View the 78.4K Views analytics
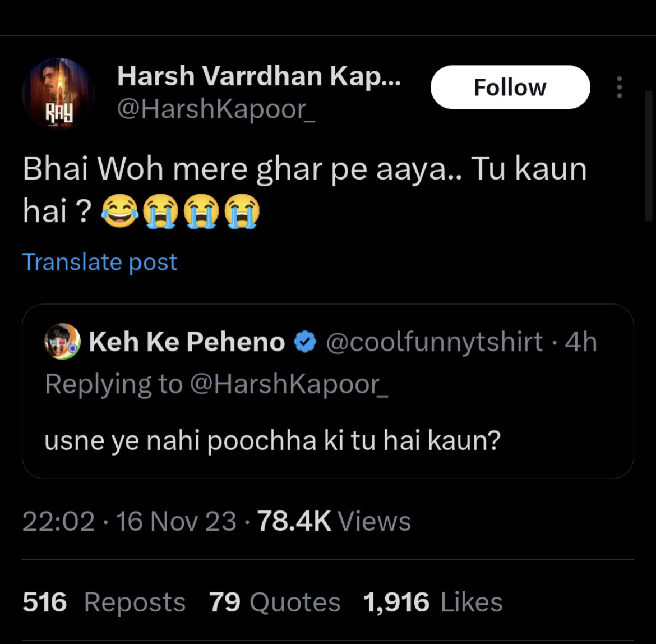This screenshot has height=644, width=656. [x=334, y=521]
